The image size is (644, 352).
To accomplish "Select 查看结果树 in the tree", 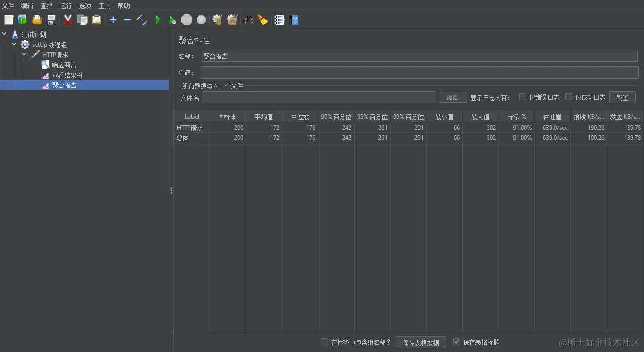I will tap(67, 75).
